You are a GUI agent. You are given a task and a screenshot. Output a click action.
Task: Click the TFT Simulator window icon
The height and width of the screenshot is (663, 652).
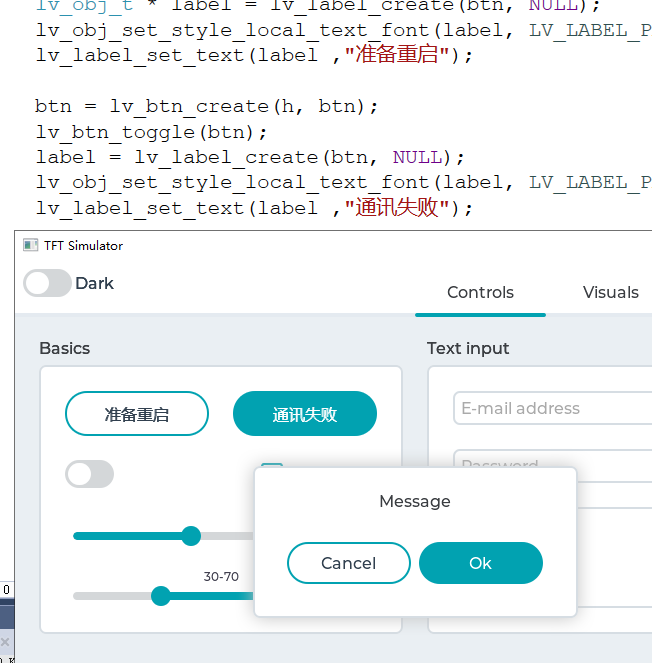30,245
